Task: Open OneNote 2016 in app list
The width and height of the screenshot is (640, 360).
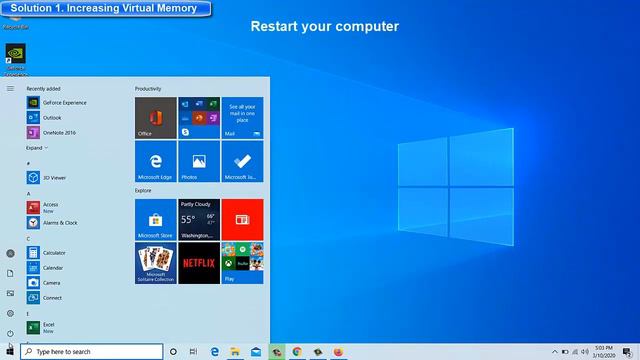Action: point(51,132)
